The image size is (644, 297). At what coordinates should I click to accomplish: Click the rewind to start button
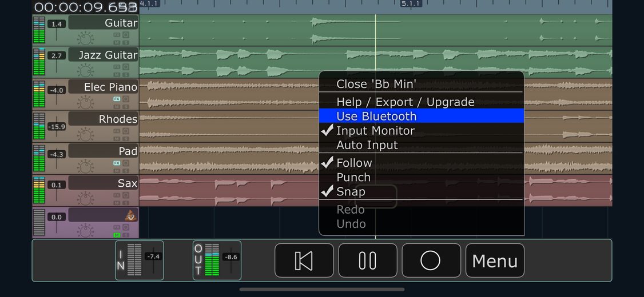[304, 260]
